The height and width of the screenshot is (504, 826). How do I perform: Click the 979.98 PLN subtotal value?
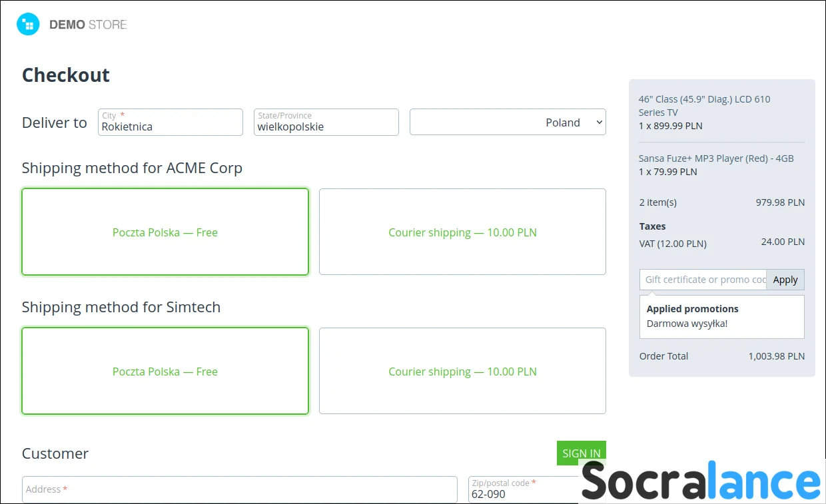click(780, 202)
